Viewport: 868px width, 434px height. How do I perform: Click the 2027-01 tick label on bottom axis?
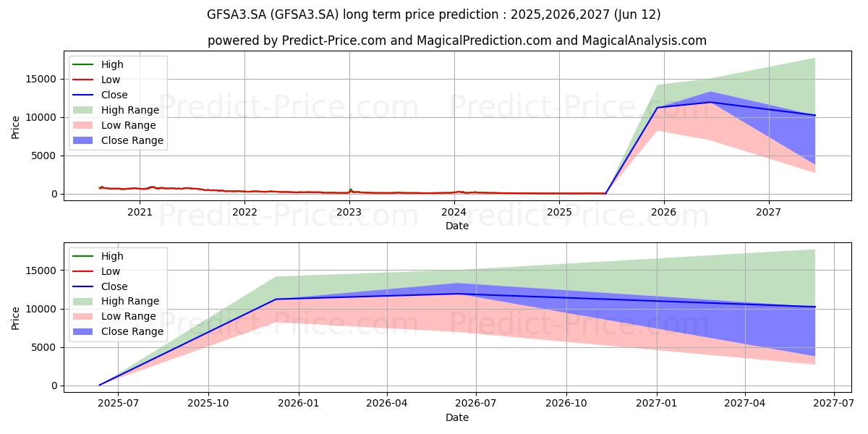click(657, 404)
